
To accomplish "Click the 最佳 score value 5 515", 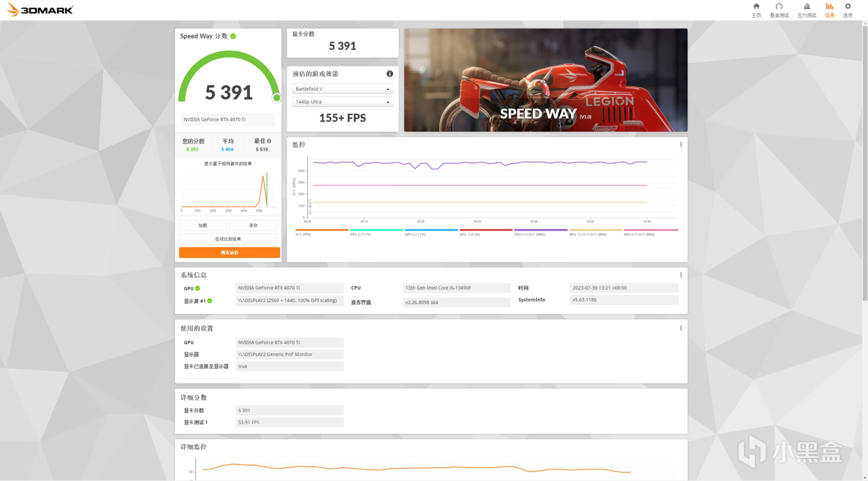I will [x=262, y=150].
